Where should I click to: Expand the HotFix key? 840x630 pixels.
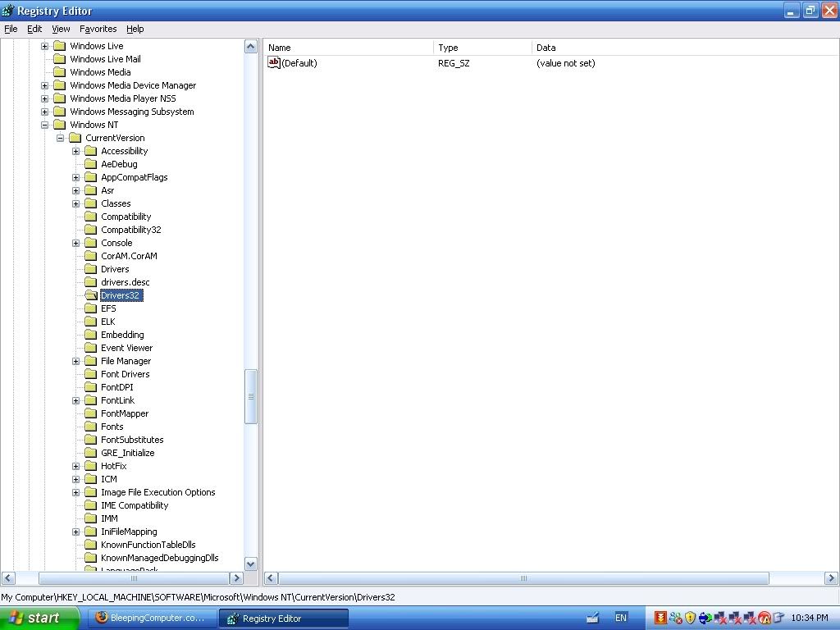tap(76, 466)
